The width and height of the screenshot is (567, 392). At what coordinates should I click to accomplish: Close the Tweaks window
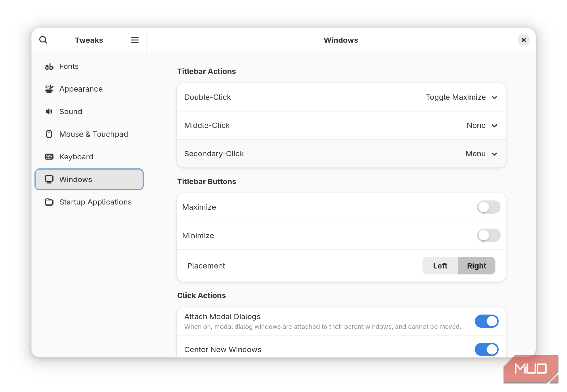tap(524, 40)
